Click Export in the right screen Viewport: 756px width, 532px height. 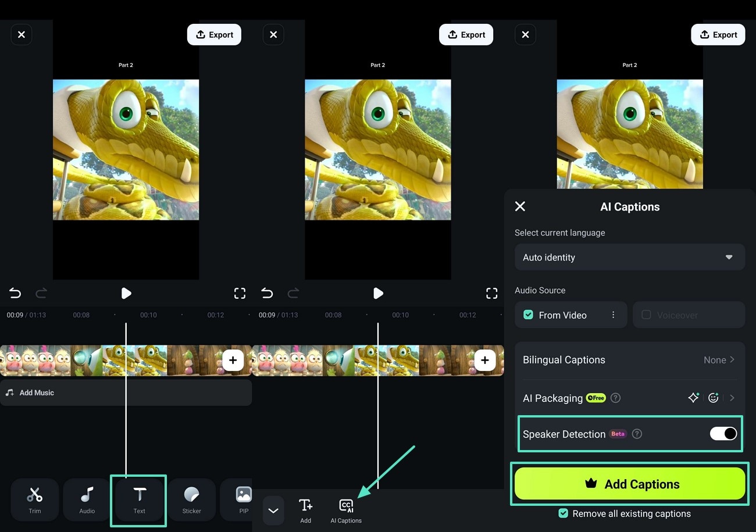point(718,35)
